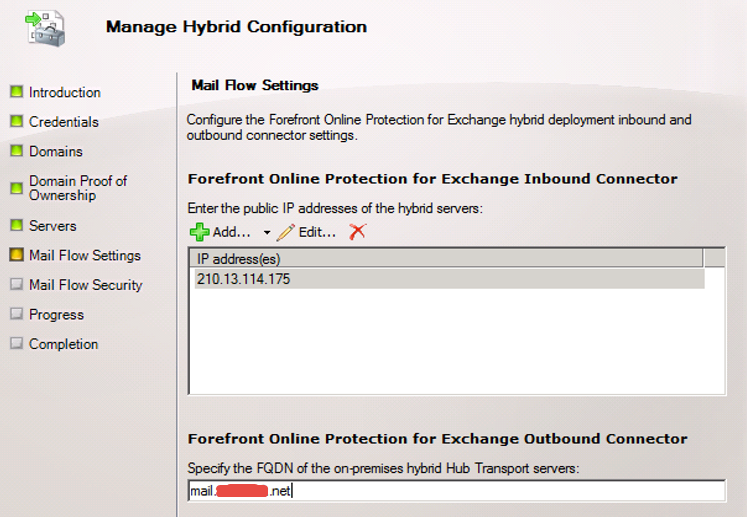
Task: Click the yellow indicator for Mail Flow Settings
Action: 16,255
